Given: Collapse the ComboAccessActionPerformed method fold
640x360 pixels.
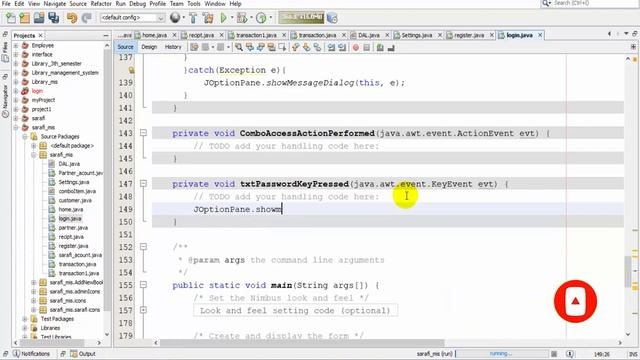Looking at the screenshot, I should tap(143, 133).
